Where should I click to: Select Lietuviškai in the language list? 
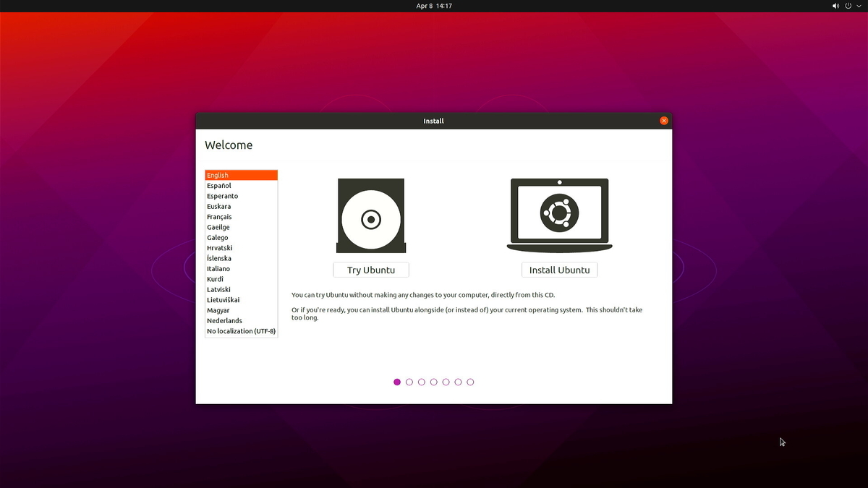[x=242, y=299]
